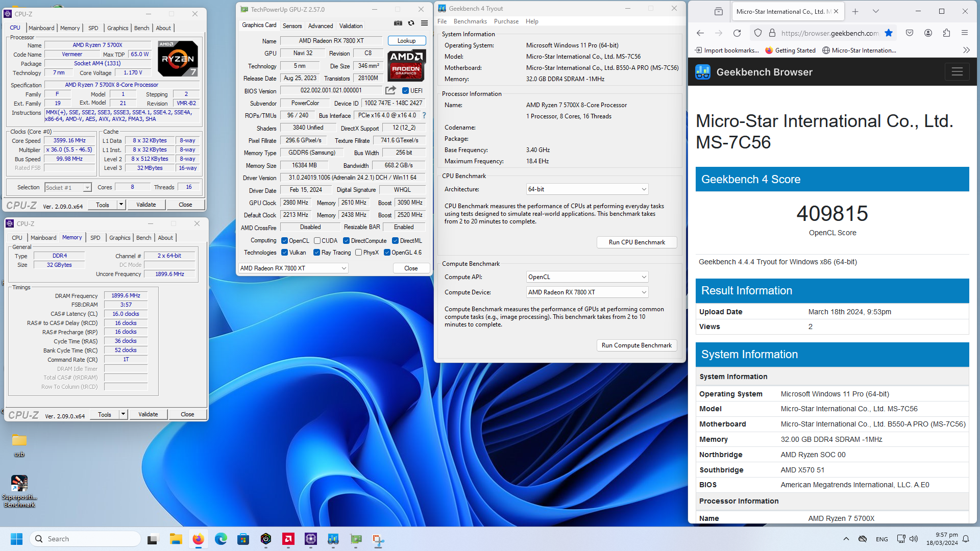The height and width of the screenshot is (551, 980).
Task: Click the taskbar Search box
Action: tap(86, 539)
